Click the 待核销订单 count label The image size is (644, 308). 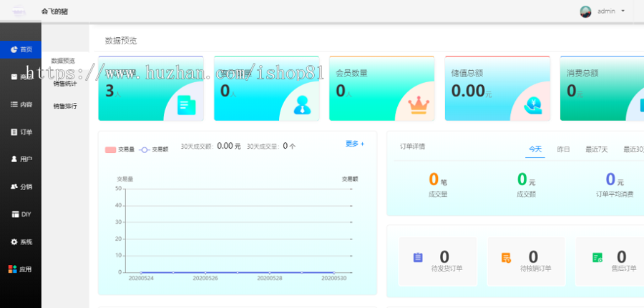tap(536, 269)
